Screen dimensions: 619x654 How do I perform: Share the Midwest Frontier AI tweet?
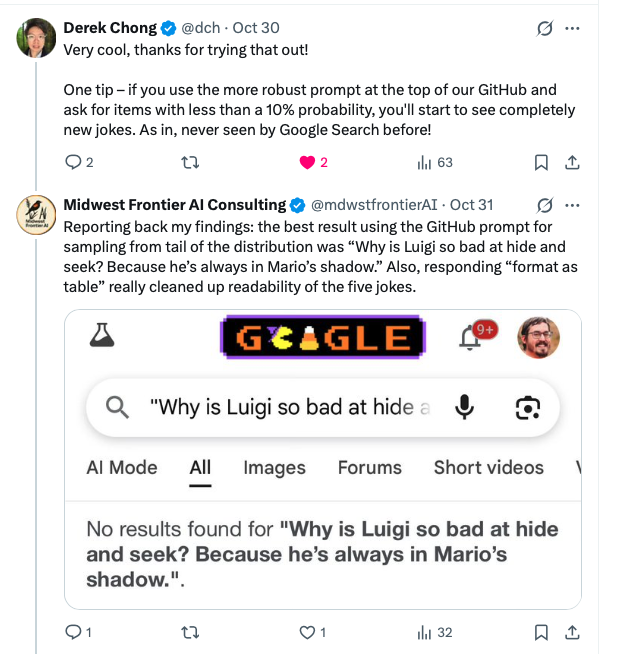[x=572, y=632]
